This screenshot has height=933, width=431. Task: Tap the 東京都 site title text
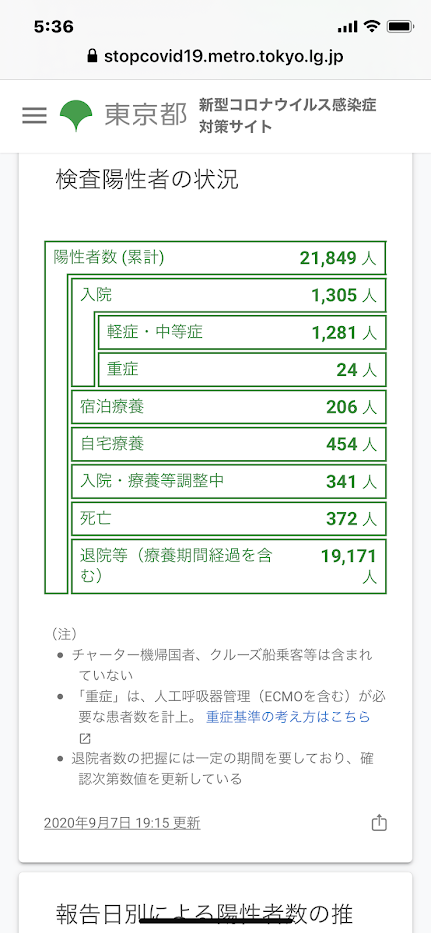(146, 115)
